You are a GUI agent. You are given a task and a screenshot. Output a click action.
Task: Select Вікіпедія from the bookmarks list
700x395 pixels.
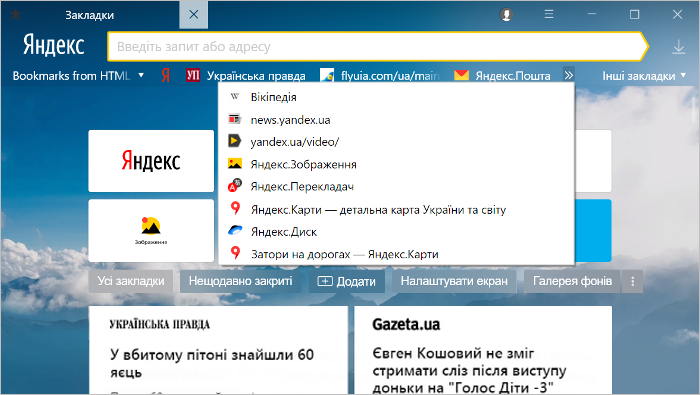pyautogui.click(x=396, y=97)
